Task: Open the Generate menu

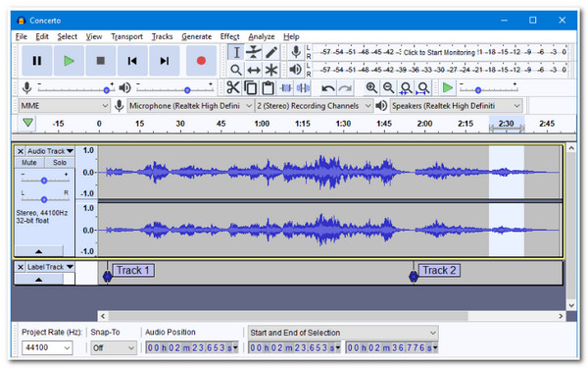Action: pyautogui.click(x=197, y=36)
